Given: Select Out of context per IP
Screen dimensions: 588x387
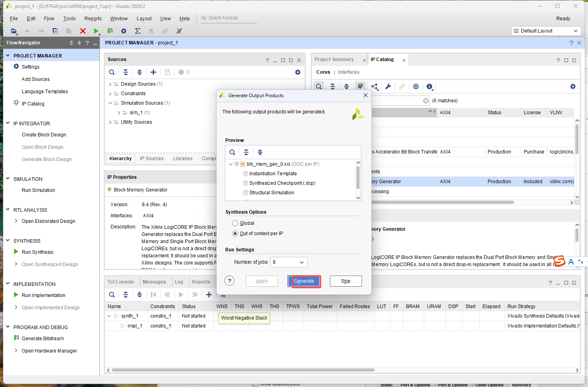Looking at the screenshot, I should tap(235, 234).
